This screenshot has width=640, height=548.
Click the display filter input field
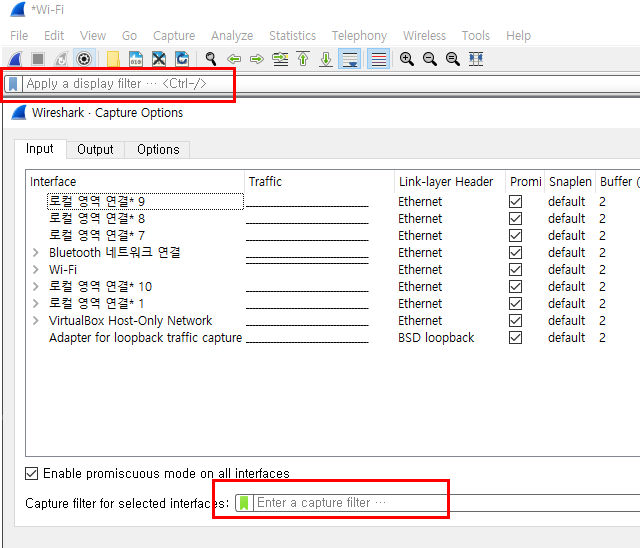point(331,84)
